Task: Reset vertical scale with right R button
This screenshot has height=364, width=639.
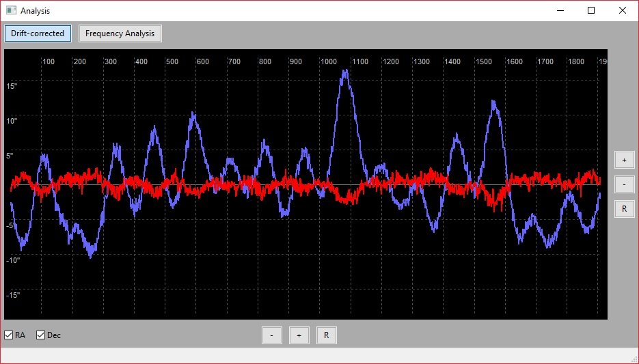Action: (x=625, y=209)
